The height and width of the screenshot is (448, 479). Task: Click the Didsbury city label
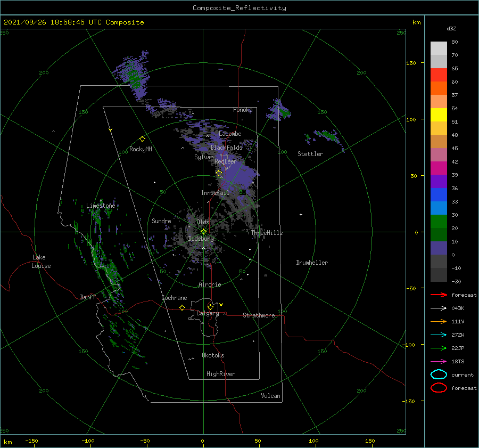[x=201, y=239]
